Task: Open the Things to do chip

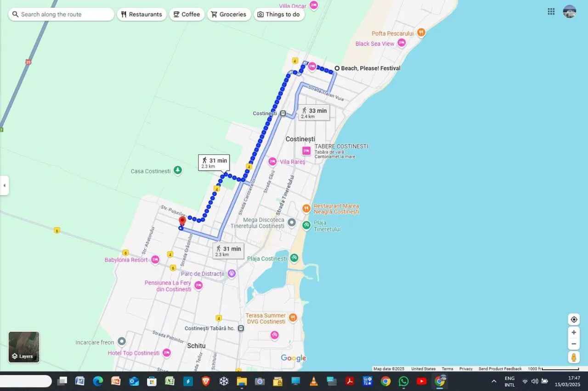Action: click(x=279, y=14)
